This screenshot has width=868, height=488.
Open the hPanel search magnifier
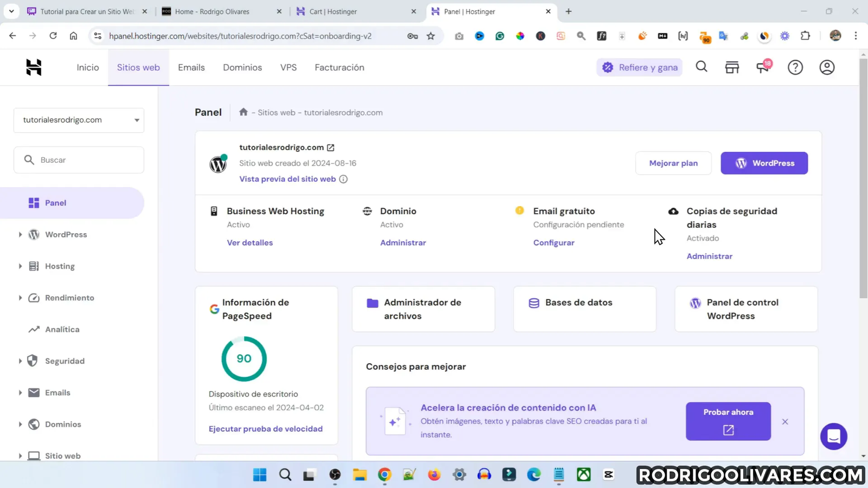pyautogui.click(x=701, y=67)
